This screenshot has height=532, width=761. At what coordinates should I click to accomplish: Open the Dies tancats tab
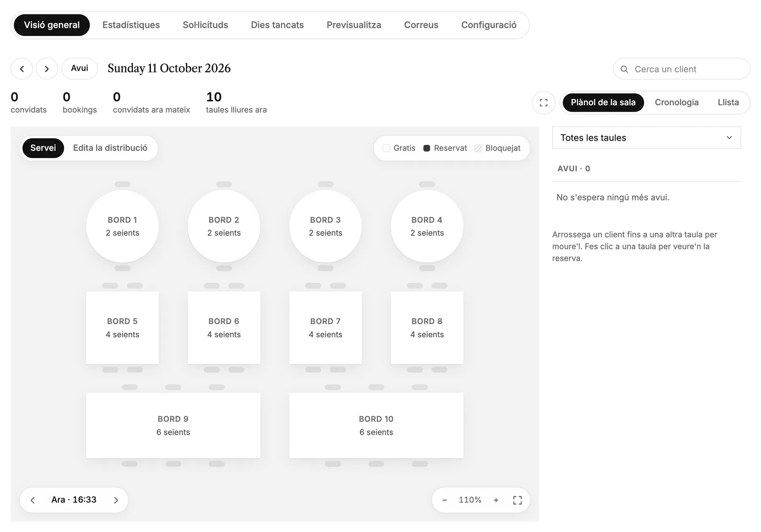click(x=277, y=25)
